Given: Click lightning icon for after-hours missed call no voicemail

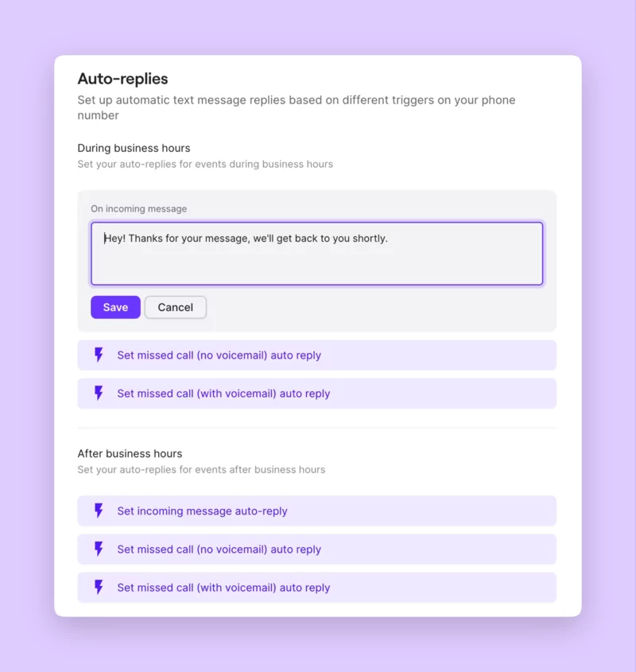Looking at the screenshot, I should 99,550.
